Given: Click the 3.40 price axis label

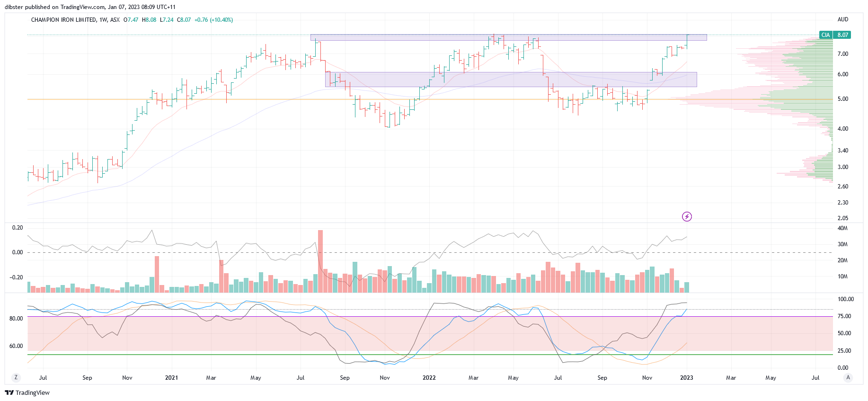Looking at the screenshot, I should (x=842, y=151).
